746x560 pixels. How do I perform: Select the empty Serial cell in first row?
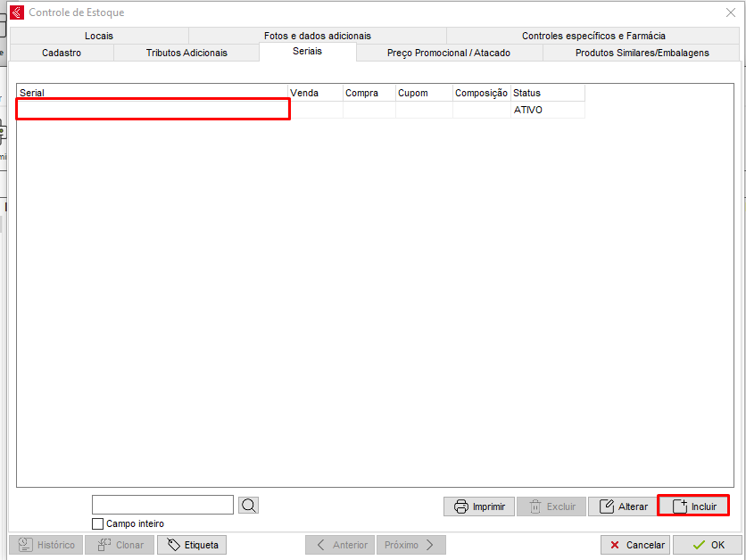[153, 110]
